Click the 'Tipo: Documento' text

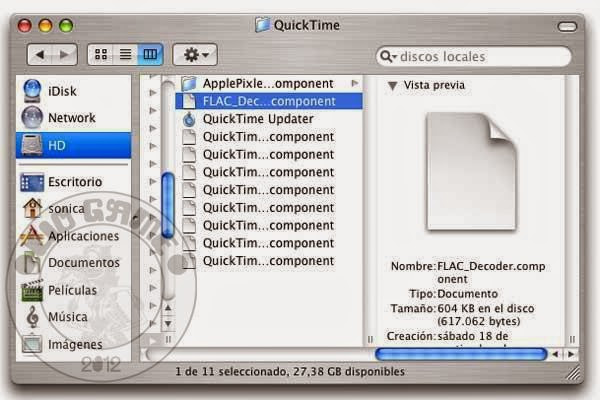click(x=453, y=294)
